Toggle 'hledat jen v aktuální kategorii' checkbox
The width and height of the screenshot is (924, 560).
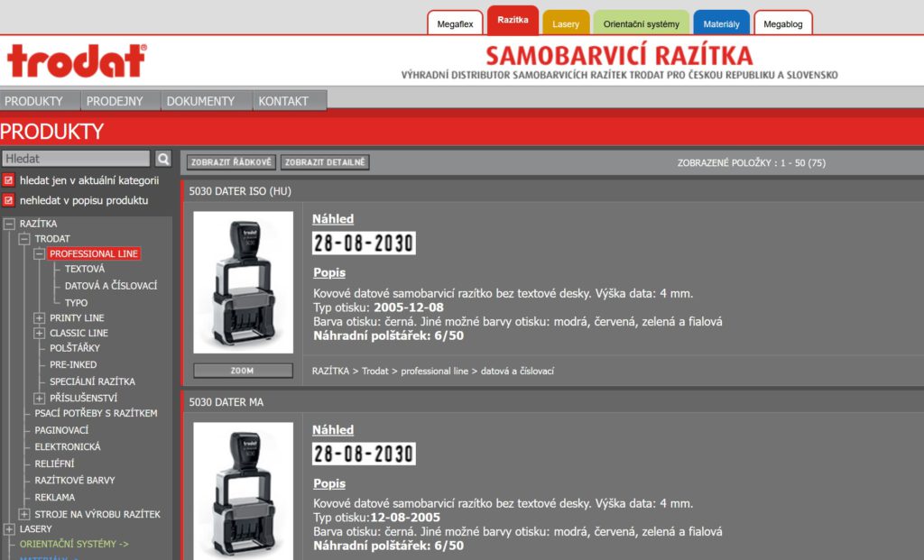pos(9,180)
